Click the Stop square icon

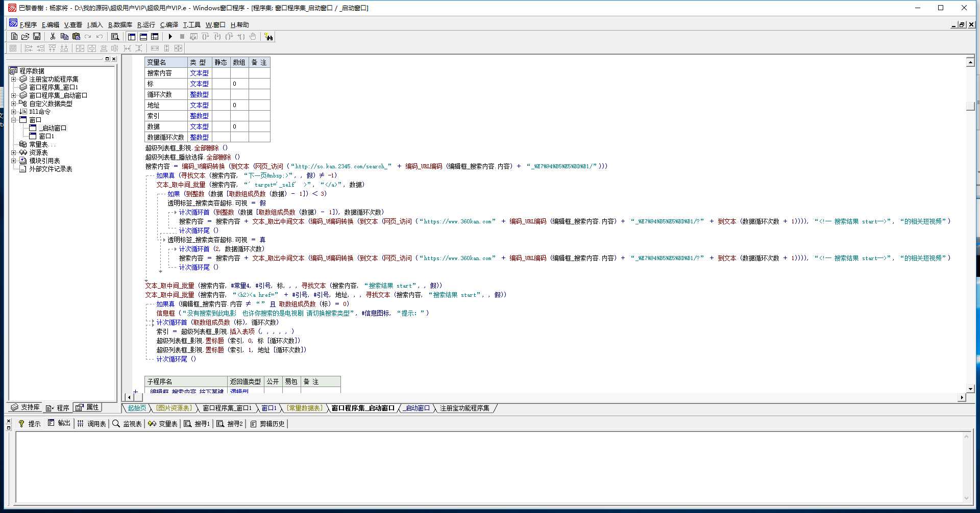pyautogui.click(x=182, y=36)
